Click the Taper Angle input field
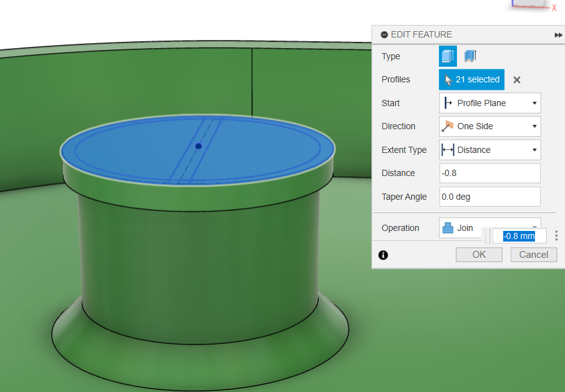Viewport: 565px width, 392px height. 490,197
